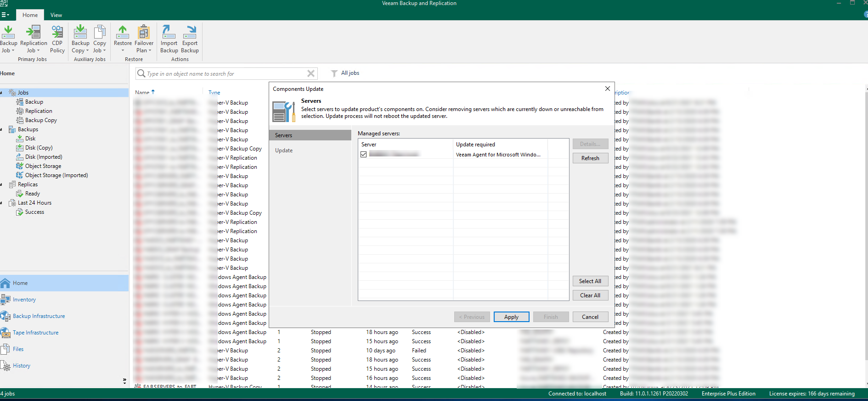The height and width of the screenshot is (401, 868).
Task: Open the Files view icon
Action: 6,349
